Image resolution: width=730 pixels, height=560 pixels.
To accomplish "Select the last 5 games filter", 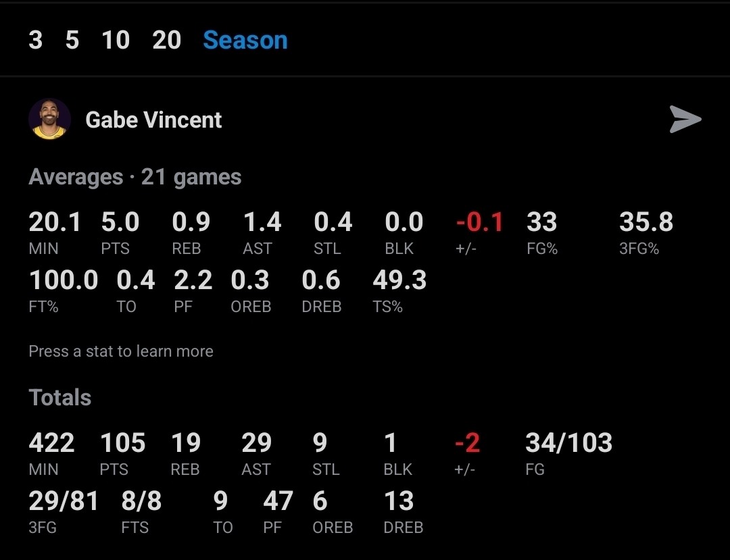I will (72, 41).
